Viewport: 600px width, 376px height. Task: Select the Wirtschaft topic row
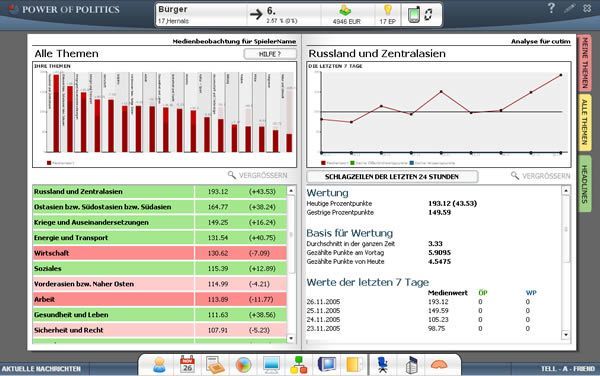[160, 253]
